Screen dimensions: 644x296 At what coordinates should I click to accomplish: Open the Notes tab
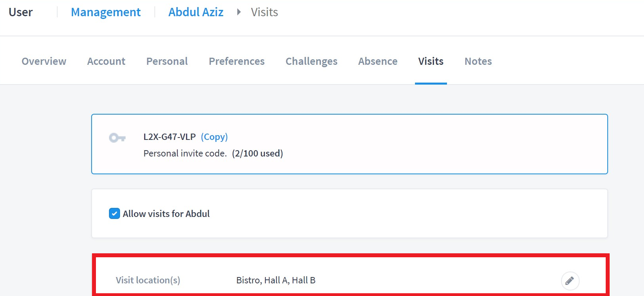pos(478,61)
